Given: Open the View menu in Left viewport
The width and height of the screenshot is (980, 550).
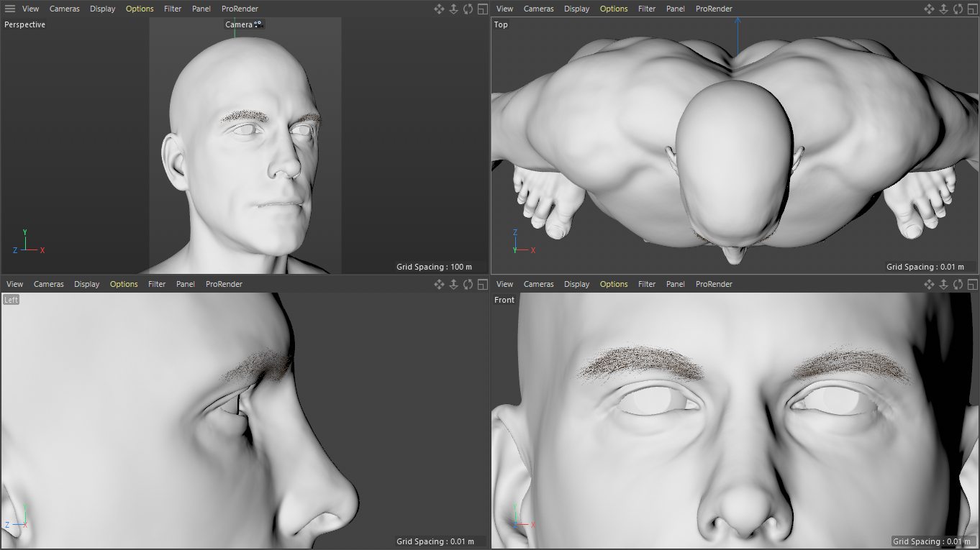Looking at the screenshot, I should point(15,284).
